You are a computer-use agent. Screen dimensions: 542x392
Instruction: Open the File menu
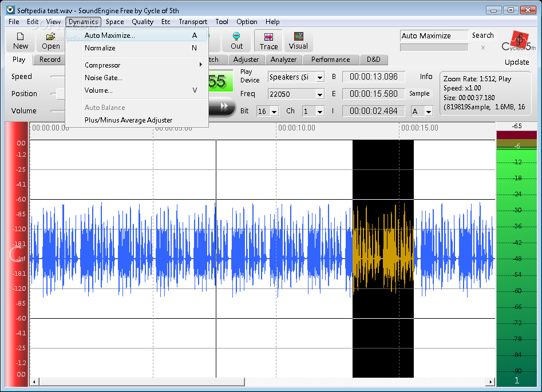[x=14, y=22]
